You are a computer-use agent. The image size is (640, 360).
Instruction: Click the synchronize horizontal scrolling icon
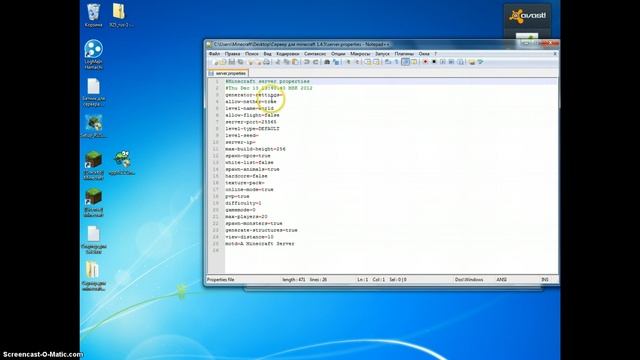click(376, 62)
